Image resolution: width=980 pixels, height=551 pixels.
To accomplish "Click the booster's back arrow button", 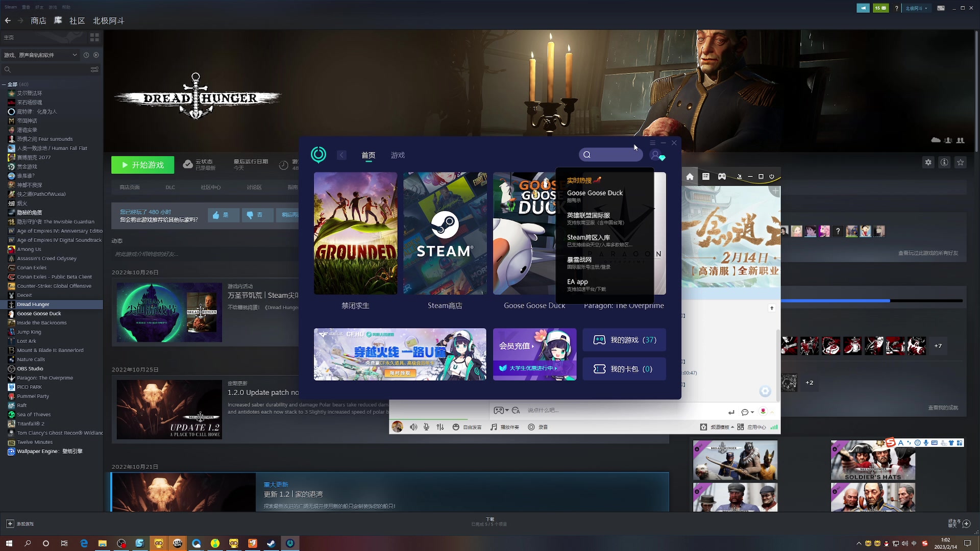I will click(x=341, y=155).
